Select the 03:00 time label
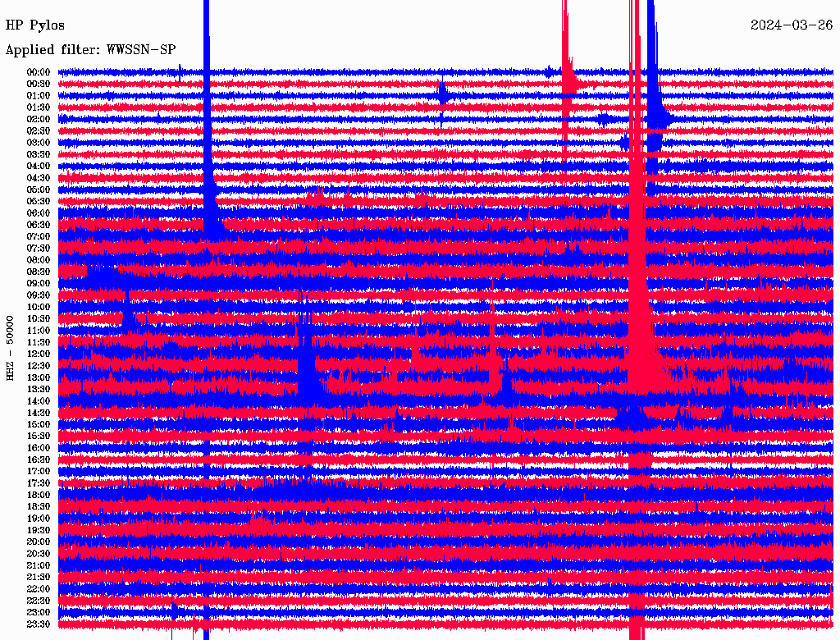The image size is (840, 640). 38,143
